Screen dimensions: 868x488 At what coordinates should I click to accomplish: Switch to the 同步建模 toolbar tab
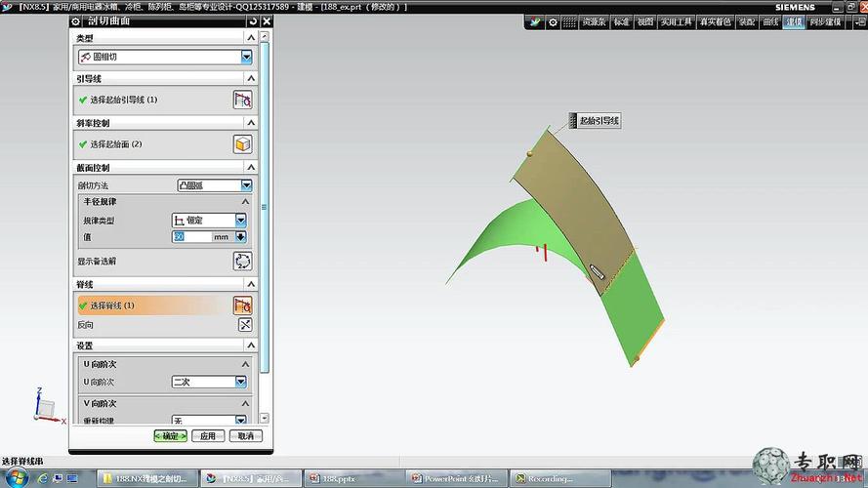[825, 22]
